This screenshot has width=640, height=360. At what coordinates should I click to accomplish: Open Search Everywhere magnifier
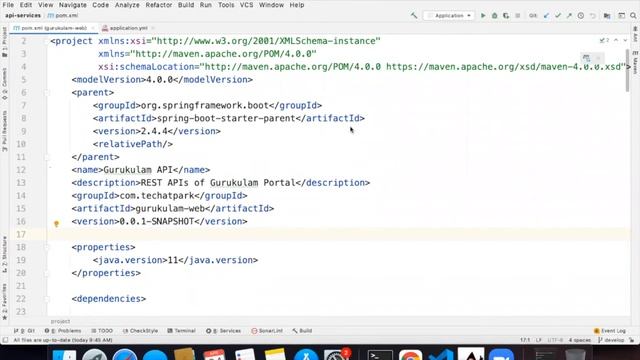click(x=633, y=16)
